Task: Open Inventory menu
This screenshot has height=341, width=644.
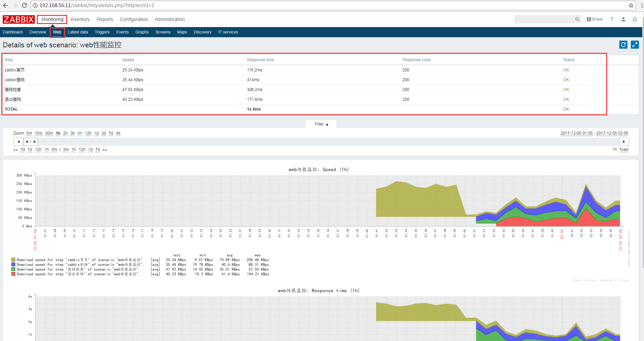Action: point(80,19)
